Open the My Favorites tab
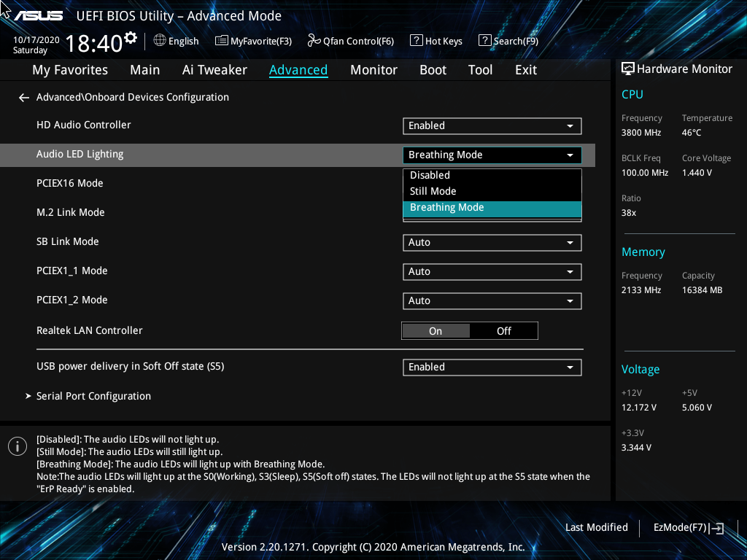 click(x=70, y=70)
